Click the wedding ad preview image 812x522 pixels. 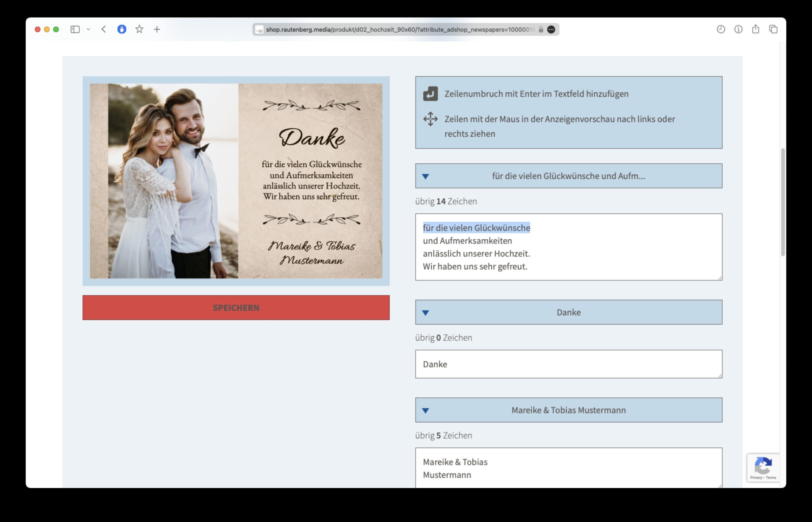click(x=236, y=181)
